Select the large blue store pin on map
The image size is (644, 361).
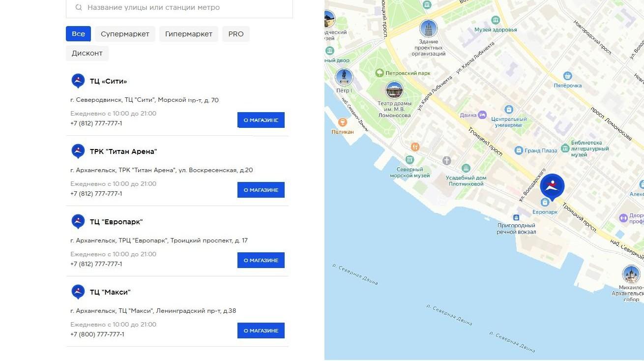[x=552, y=187]
